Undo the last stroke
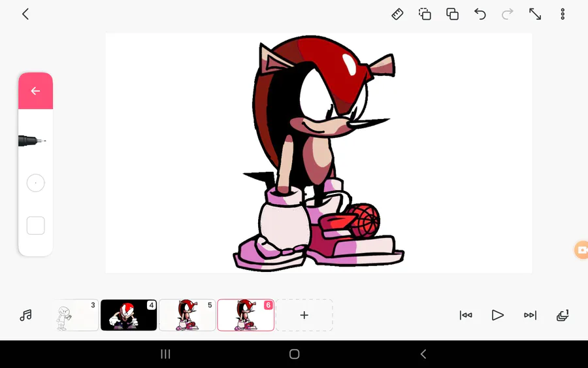This screenshot has height=368, width=588. click(x=480, y=14)
